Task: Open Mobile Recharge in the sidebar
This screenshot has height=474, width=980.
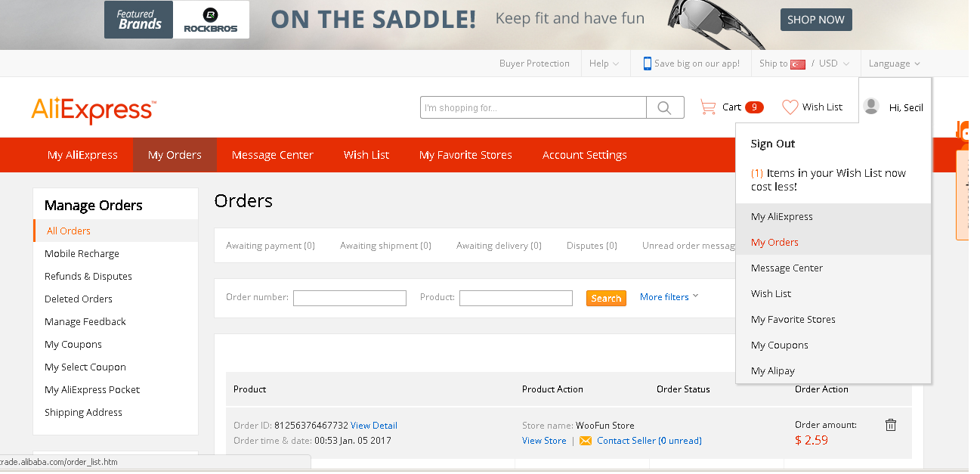Action: (82, 253)
